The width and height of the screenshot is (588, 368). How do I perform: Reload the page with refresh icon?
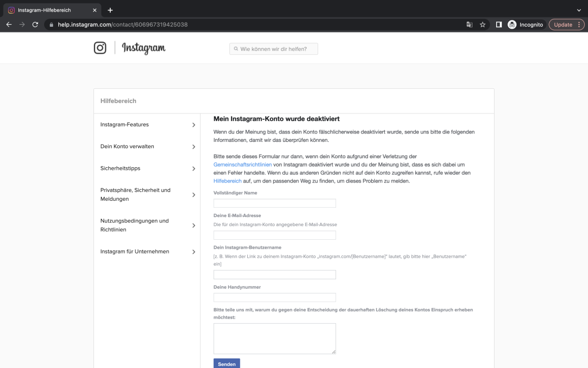click(x=35, y=25)
